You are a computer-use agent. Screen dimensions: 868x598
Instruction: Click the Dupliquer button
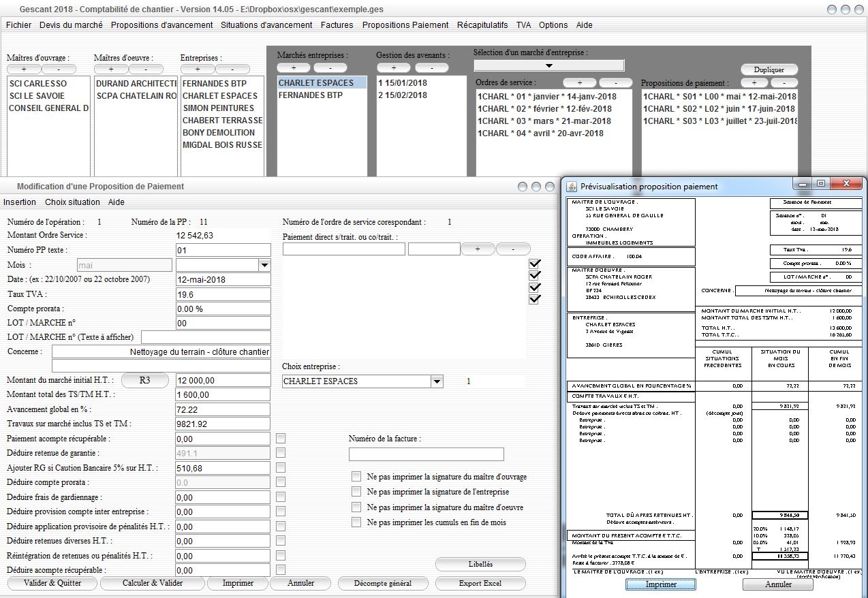[769, 69]
